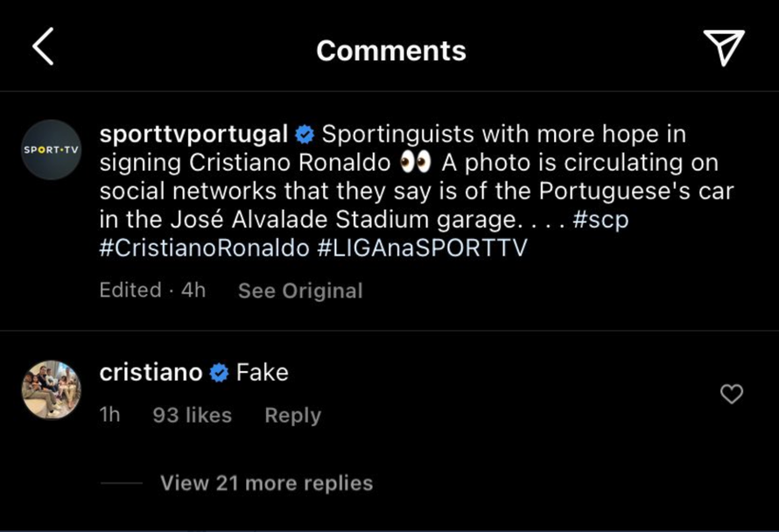
Task: Tap the verified badge beside cristiano
Action: click(x=219, y=373)
